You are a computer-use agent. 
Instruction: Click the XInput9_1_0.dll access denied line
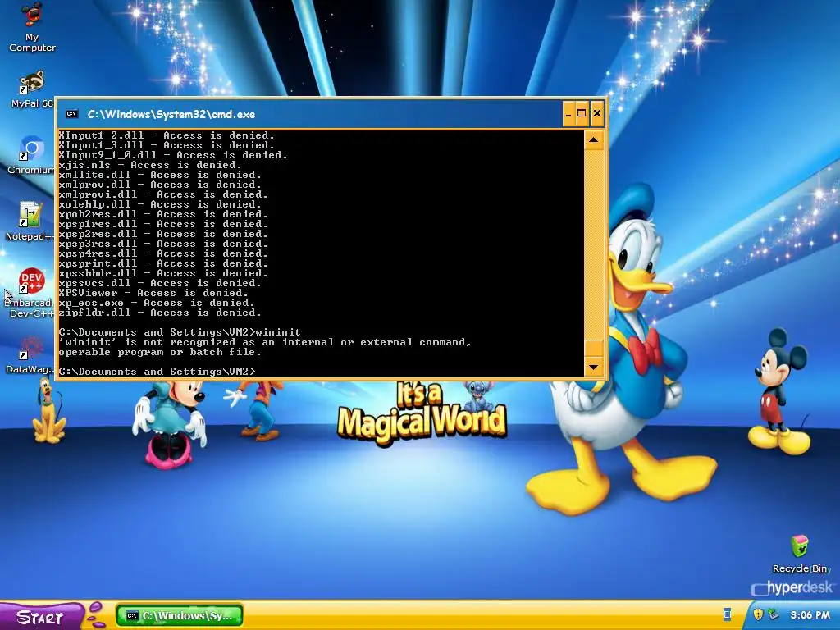[173, 155]
